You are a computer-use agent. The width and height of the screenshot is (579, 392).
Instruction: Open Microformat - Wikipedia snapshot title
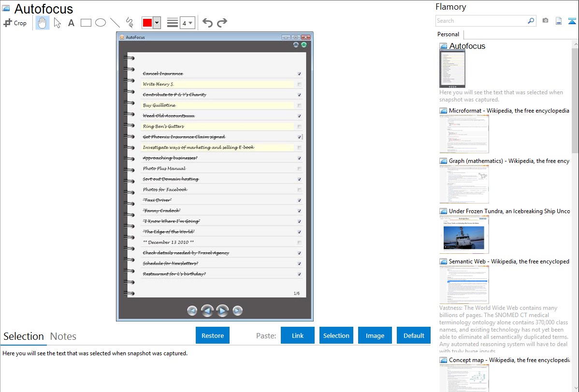pyautogui.click(x=509, y=111)
